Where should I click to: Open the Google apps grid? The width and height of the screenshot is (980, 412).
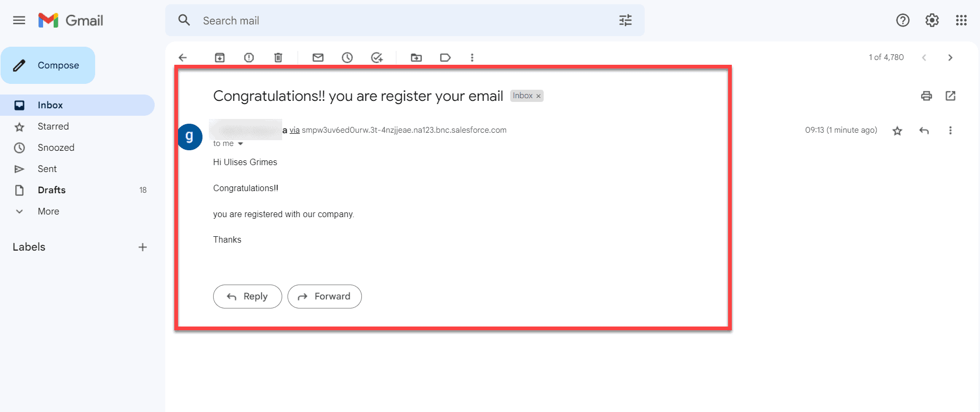961,20
